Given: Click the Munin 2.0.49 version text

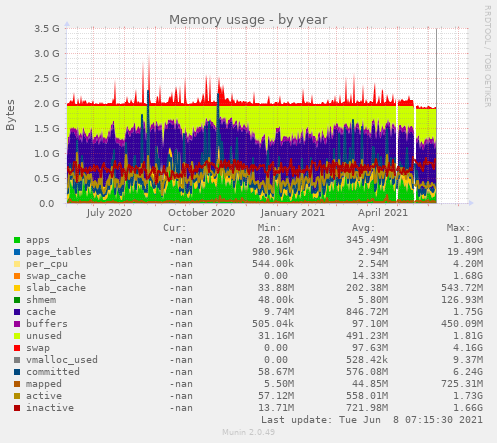Looking at the screenshot, I should pyautogui.click(x=248, y=432).
